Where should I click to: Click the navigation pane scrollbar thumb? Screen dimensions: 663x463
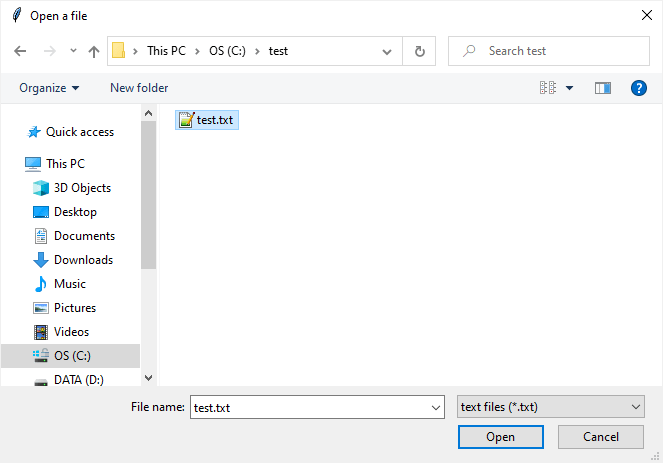[148, 195]
